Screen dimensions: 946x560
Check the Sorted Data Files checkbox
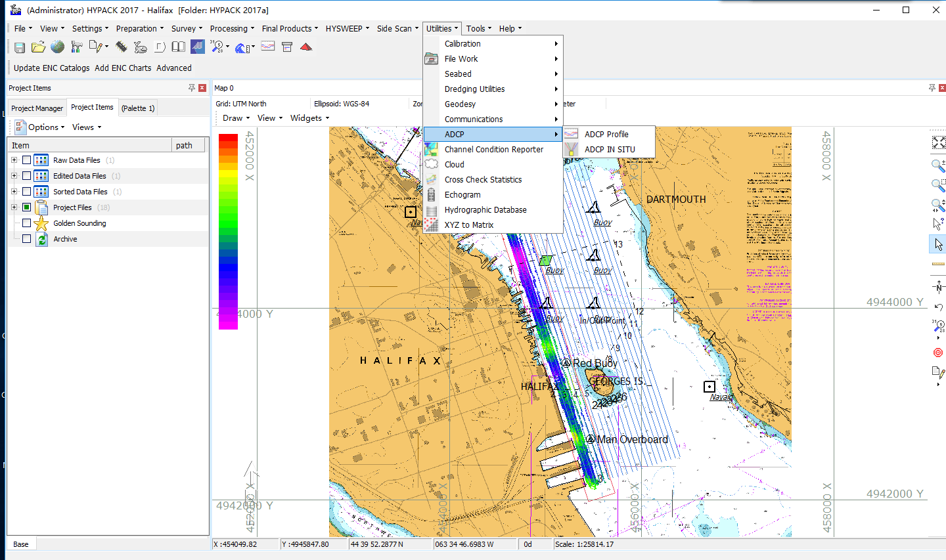[x=26, y=192]
